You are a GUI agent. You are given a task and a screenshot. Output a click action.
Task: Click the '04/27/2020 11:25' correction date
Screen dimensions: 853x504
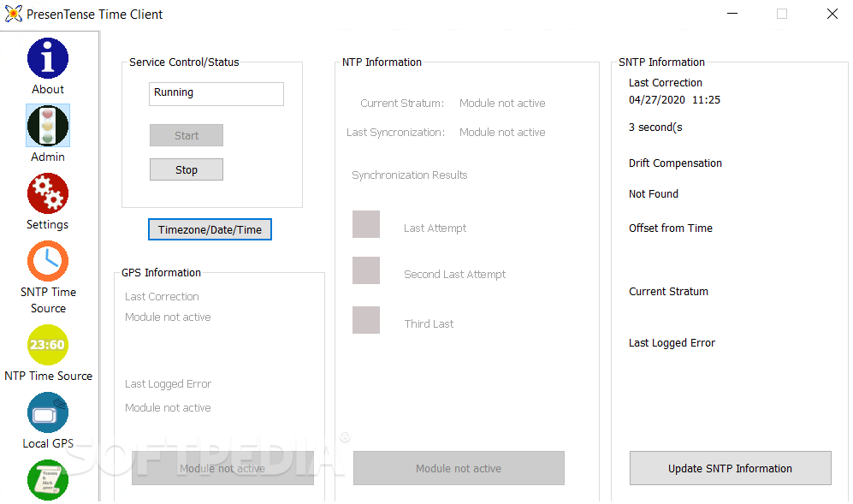click(x=674, y=99)
